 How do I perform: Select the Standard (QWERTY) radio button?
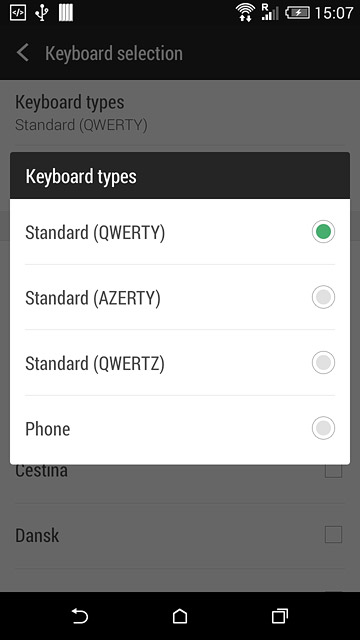tap(323, 231)
